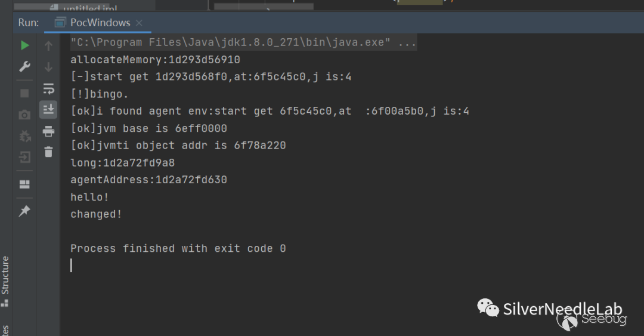Select the untitled.iml file in project tree
This screenshot has width=644, height=336.
(89, 8)
